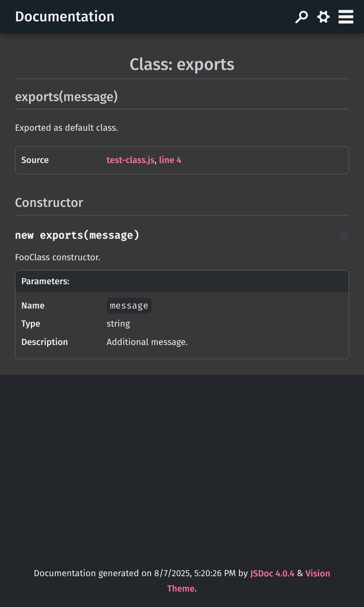Open the Vision Theme footer link
The image size is (364, 607).
(x=317, y=574)
